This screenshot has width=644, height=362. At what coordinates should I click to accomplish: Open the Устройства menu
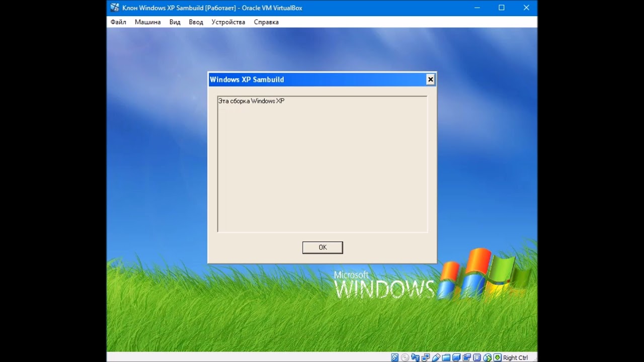pyautogui.click(x=228, y=22)
